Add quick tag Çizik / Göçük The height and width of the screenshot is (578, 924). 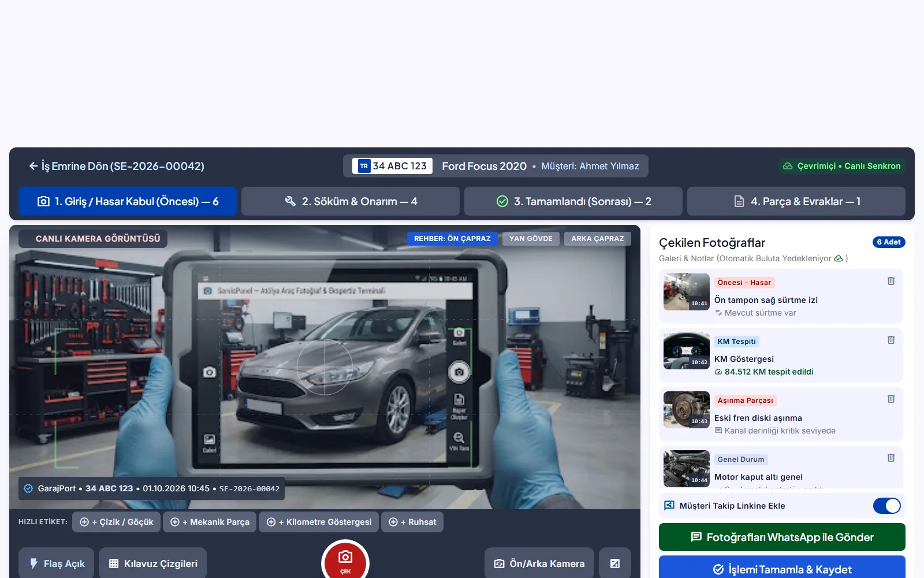coord(116,522)
